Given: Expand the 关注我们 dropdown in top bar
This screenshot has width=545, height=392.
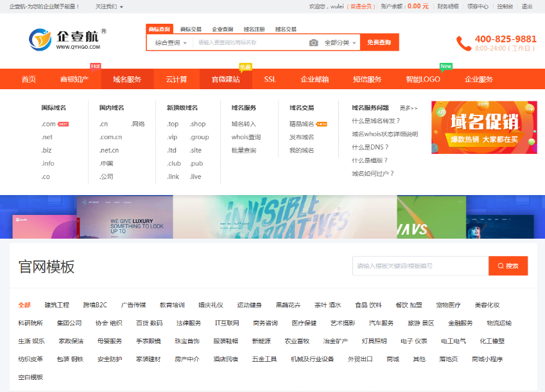Looking at the screenshot, I should pos(109,6).
